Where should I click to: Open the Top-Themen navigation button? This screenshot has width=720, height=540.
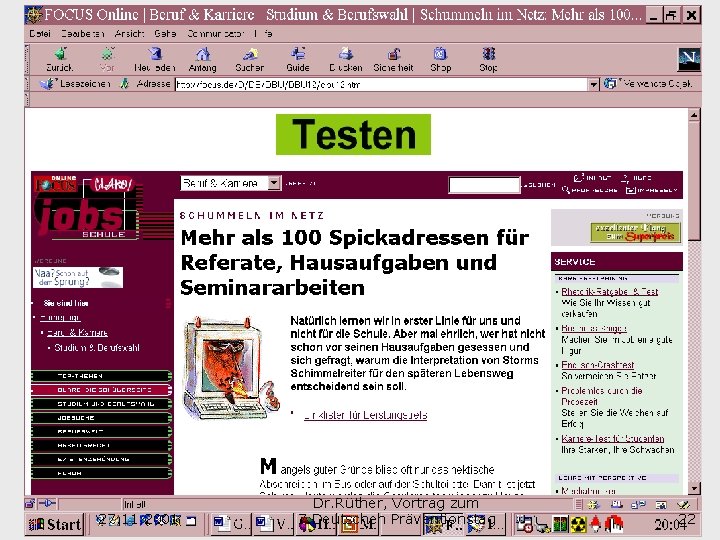[x=101, y=376]
